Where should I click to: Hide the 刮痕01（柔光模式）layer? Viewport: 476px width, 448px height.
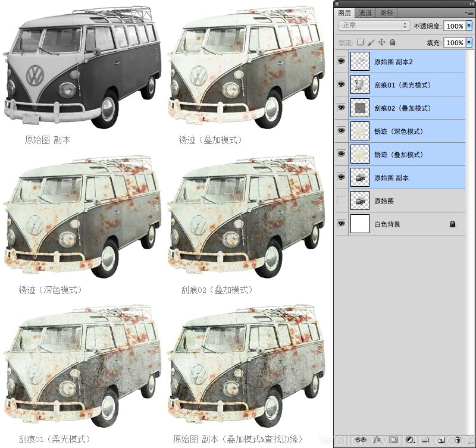(341, 84)
